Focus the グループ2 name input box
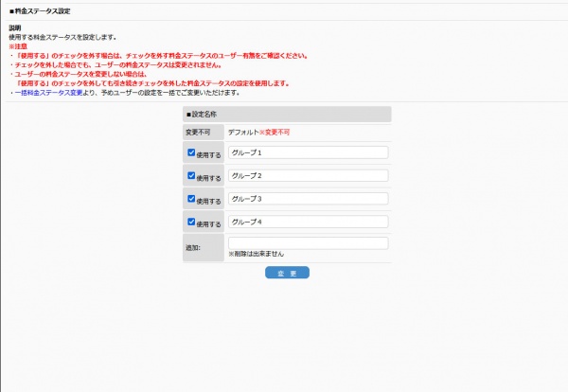 308,175
